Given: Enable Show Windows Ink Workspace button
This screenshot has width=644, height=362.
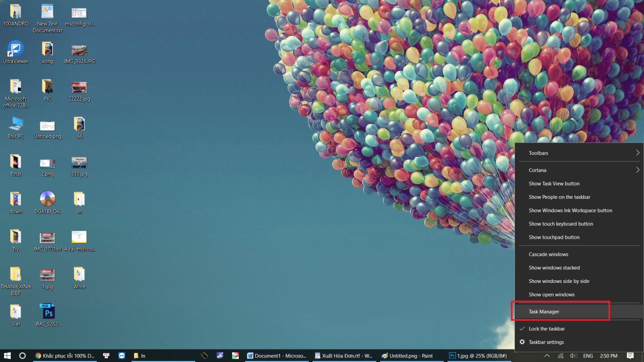Looking at the screenshot, I should pyautogui.click(x=579, y=210).
